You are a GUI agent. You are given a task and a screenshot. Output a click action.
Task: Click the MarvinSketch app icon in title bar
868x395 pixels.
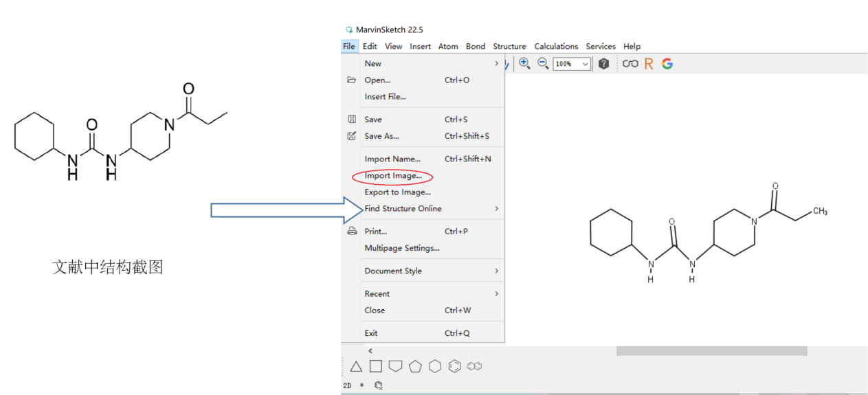coord(349,30)
